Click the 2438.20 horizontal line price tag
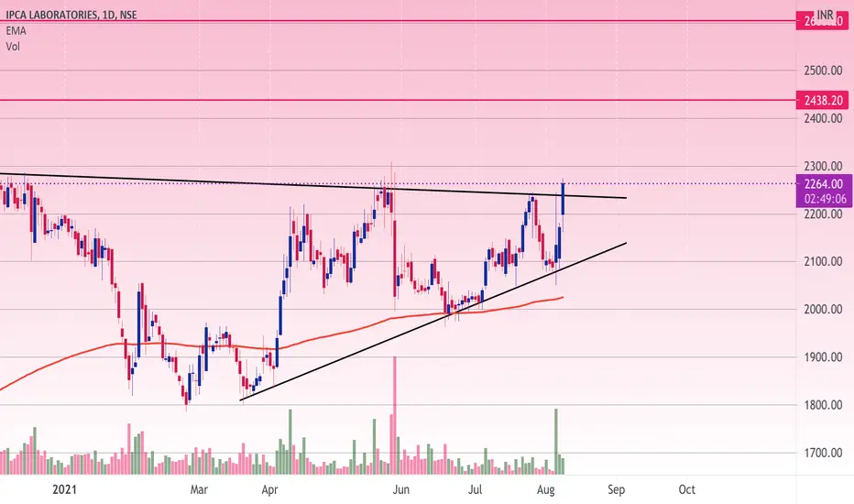 823,100
